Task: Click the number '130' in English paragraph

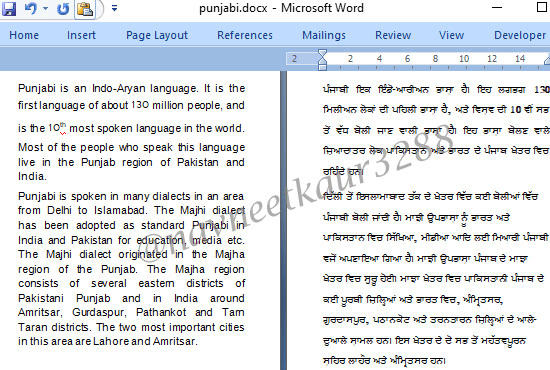Action: [x=140, y=105]
